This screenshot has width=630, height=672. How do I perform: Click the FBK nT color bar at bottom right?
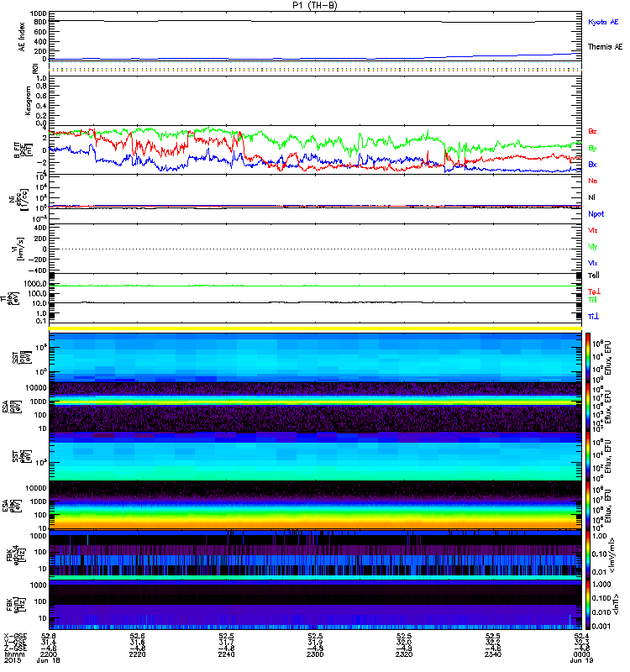point(586,611)
